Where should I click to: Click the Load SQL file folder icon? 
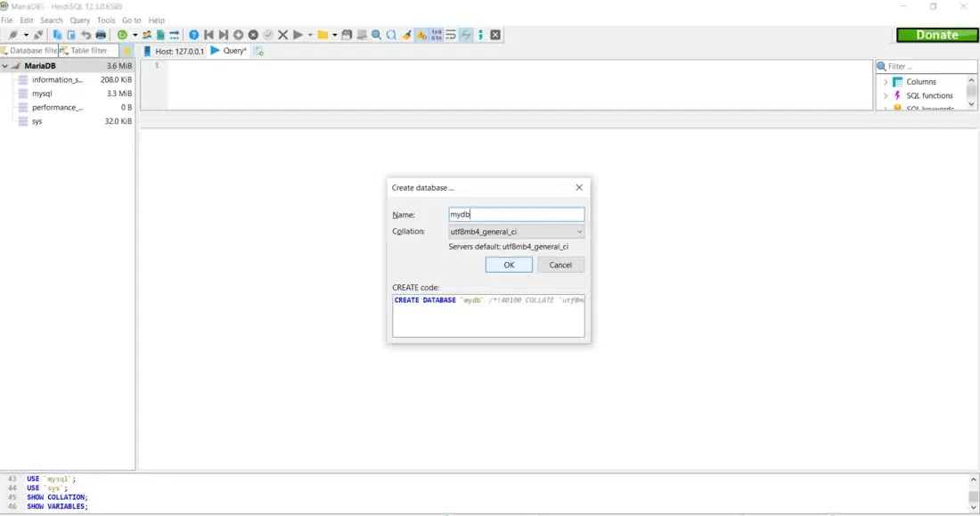click(323, 35)
